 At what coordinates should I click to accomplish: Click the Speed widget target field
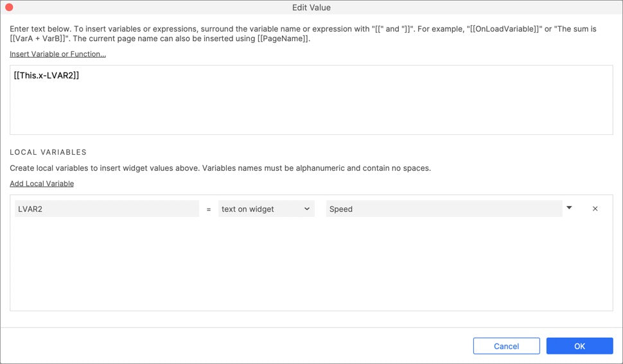click(444, 209)
